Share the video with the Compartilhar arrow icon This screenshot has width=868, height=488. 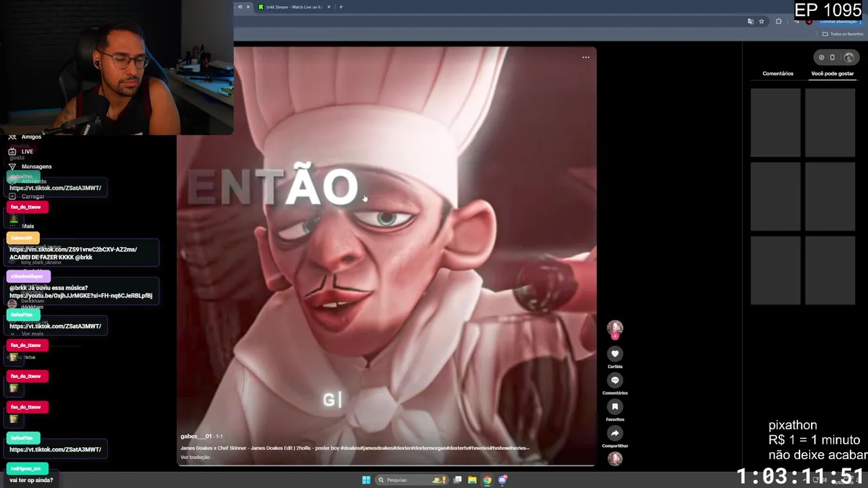point(615,433)
